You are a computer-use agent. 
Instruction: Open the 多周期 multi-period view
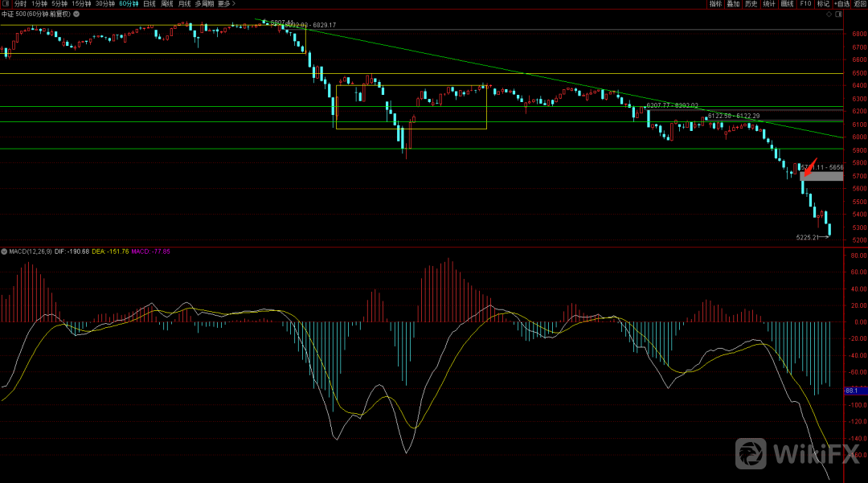click(204, 4)
